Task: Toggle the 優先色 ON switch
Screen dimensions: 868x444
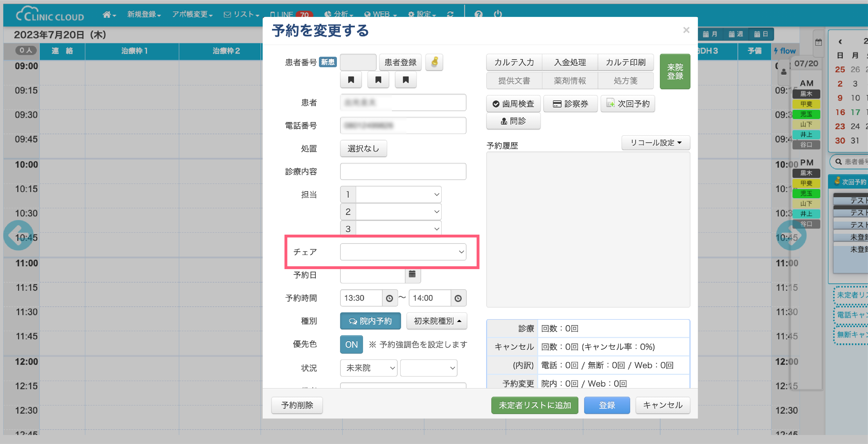Action: (x=351, y=344)
